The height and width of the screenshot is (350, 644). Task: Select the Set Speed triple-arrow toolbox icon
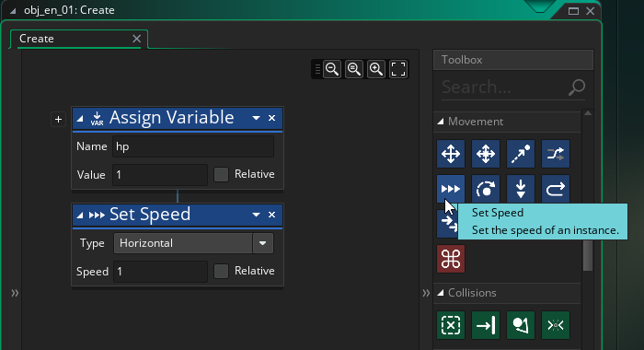coord(451,189)
